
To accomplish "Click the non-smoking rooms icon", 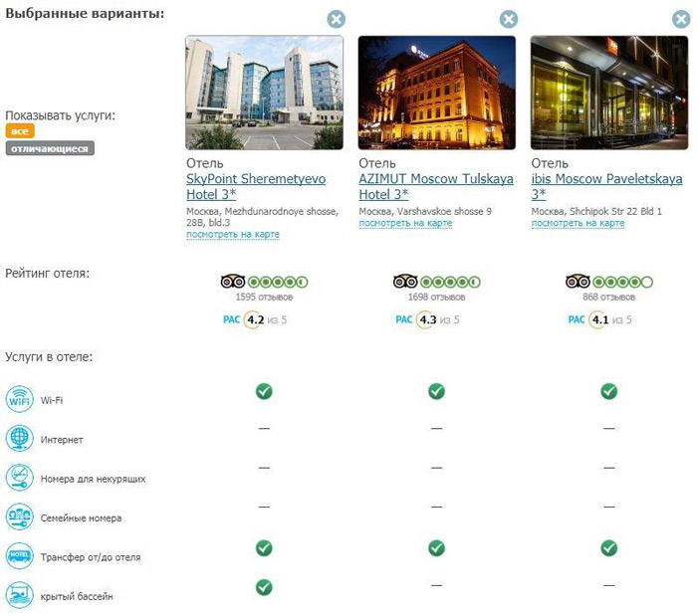I will [x=20, y=478].
